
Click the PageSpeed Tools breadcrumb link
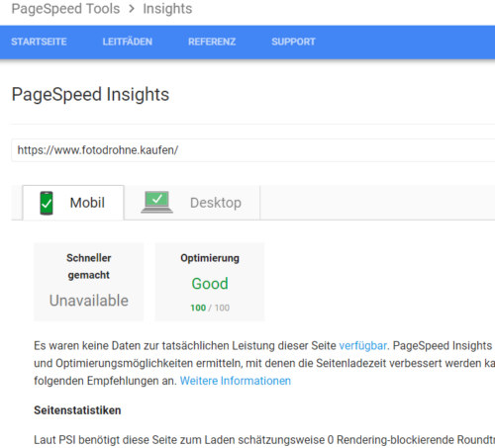click(x=65, y=9)
